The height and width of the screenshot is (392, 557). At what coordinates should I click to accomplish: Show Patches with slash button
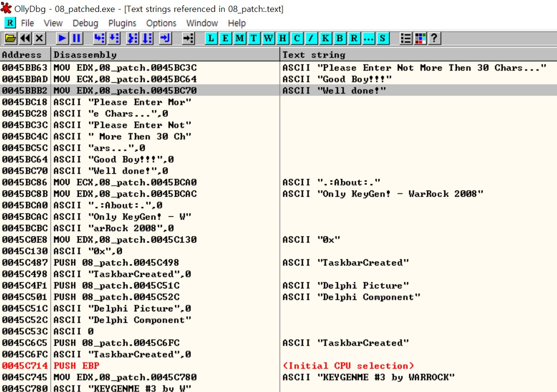[x=311, y=38]
